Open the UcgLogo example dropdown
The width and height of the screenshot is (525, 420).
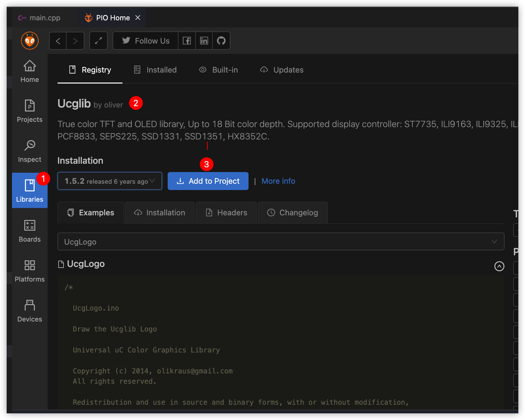coord(281,242)
